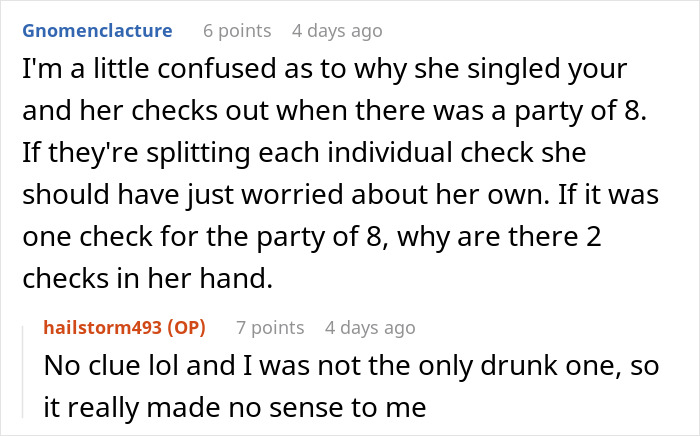The height and width of the screenshot is (436, 700).
Task: Open timestamp permalink on Gnomenclacture's comment
Action: tap(337, 31)
